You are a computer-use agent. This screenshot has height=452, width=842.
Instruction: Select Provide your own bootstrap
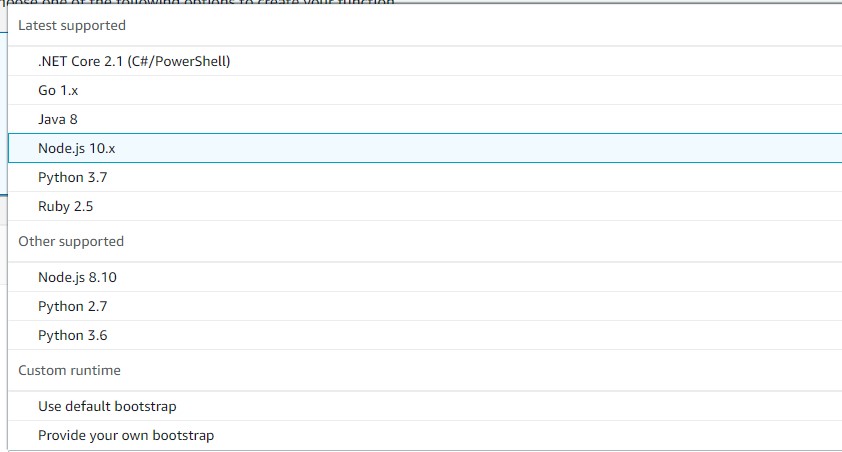tap(126, 435)
